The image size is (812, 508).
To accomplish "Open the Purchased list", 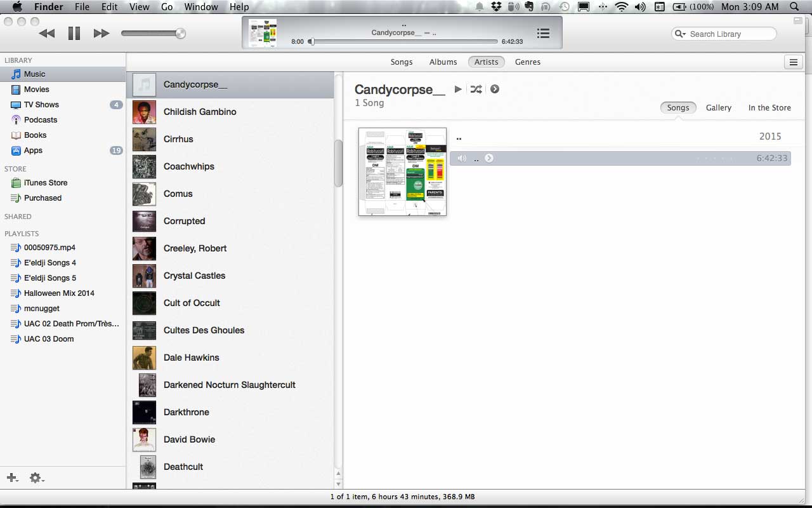I will tap(63, 198).
